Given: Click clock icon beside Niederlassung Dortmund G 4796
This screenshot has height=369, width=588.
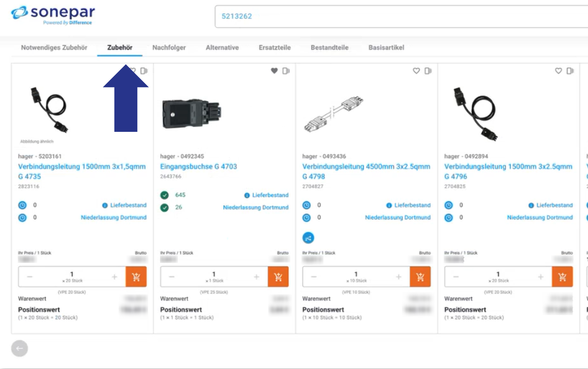Looking at the screenshot, I should coord(449,218).
